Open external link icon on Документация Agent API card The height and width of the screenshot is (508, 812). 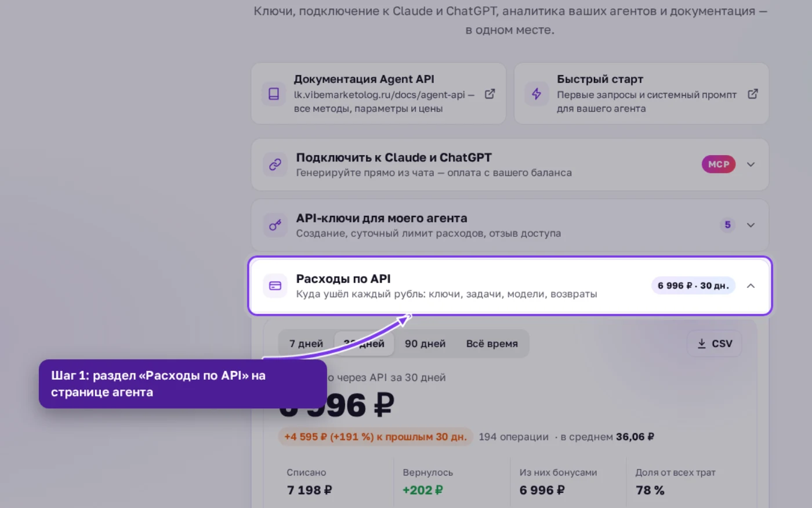[490, 93]
